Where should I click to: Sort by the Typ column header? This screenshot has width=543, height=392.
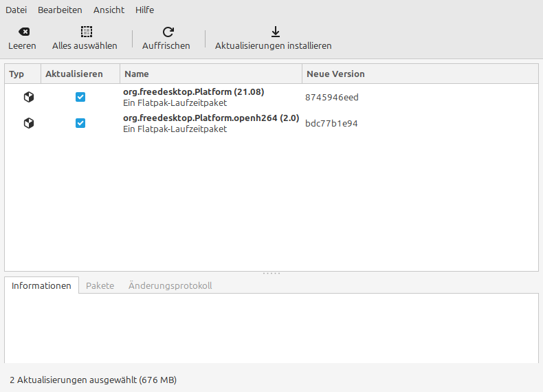23,74
